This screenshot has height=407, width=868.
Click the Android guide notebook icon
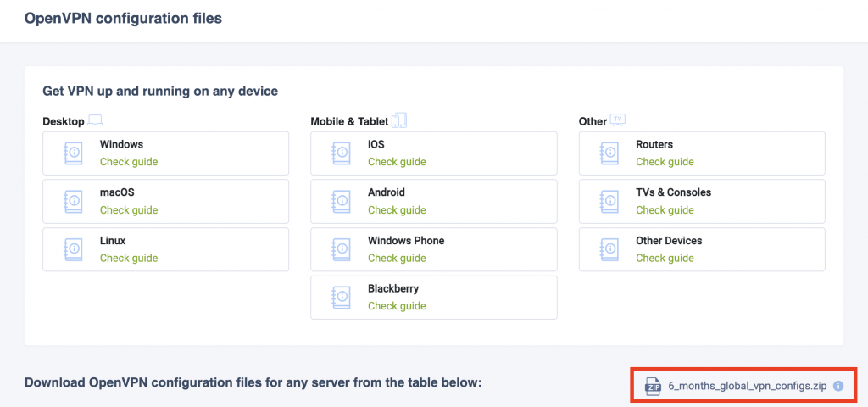(341, 201)
